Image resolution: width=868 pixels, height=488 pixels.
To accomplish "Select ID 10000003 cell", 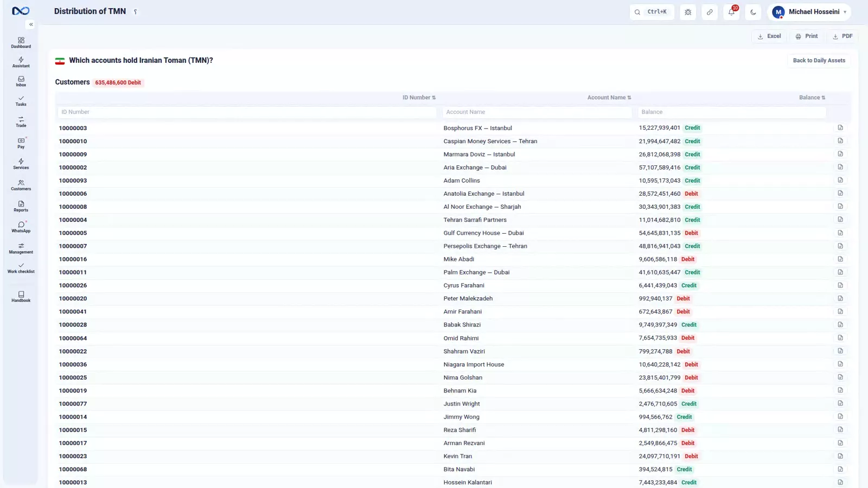I will pyautogui.click(x=73, y=129).
